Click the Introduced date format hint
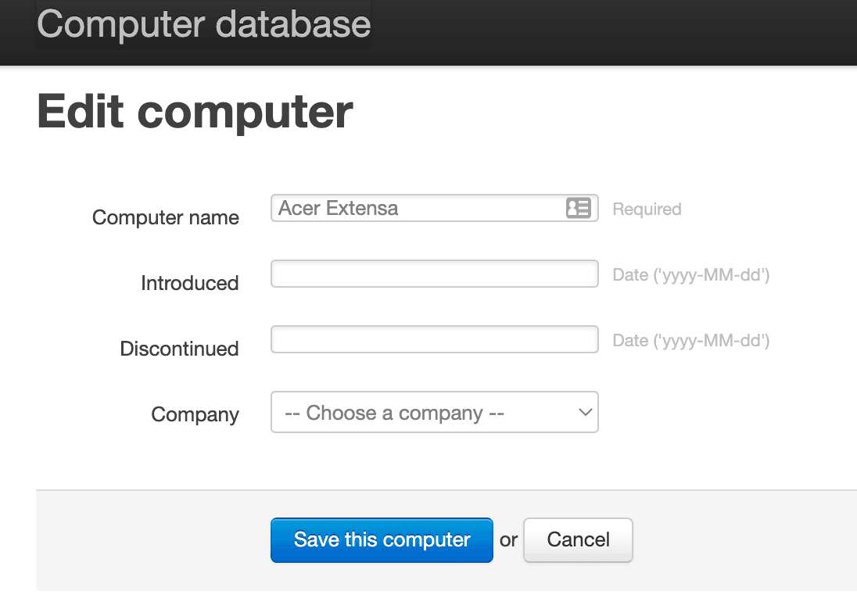Image resolution: width=857 pixels, height=616 pixels. coord(691,274)
